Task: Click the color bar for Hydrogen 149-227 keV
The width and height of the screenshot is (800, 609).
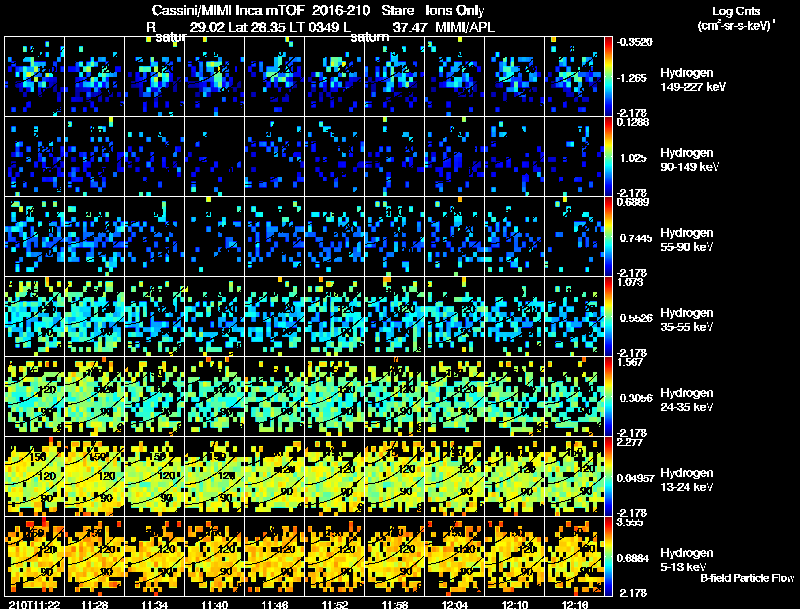Action: click(x=610, y=76)
